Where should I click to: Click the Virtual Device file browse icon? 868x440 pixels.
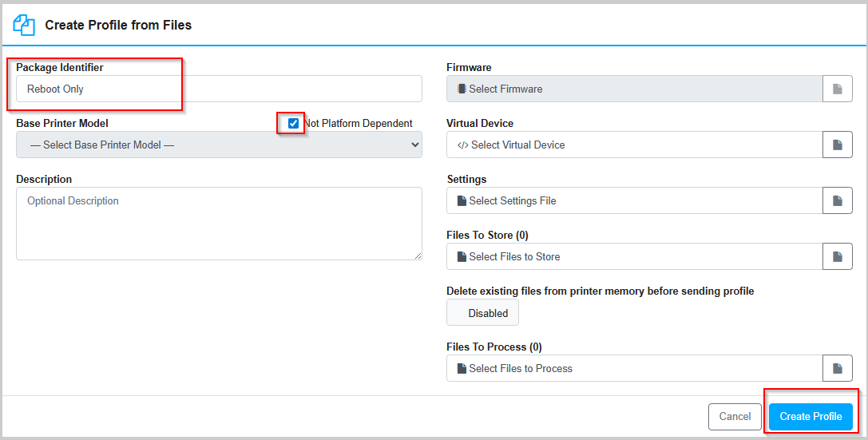pyautogui.click(x=837, y=145)
